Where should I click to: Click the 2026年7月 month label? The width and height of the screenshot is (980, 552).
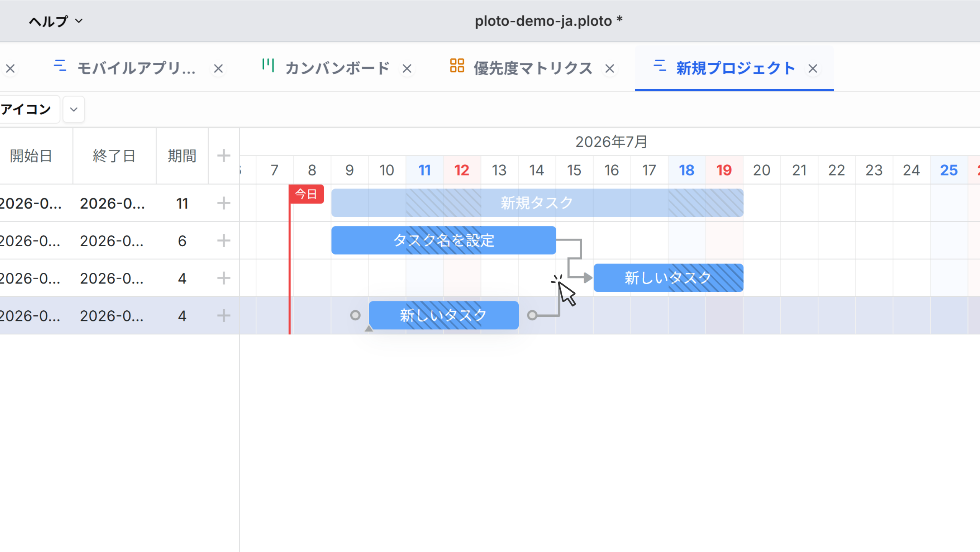(611, 142)
